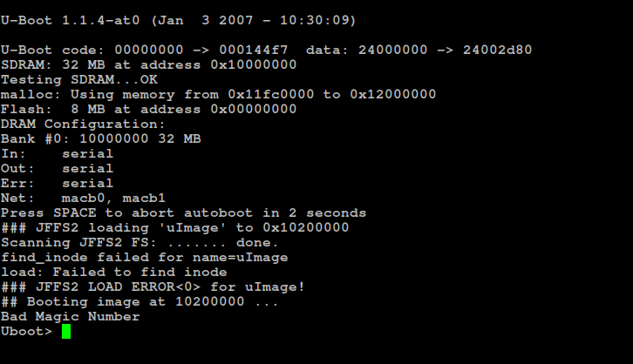The width and height of the screenshot is (633, 364).
Task: Click the 'Scanning JFFS2 FS' done line
Action: [x=140, y=243]
